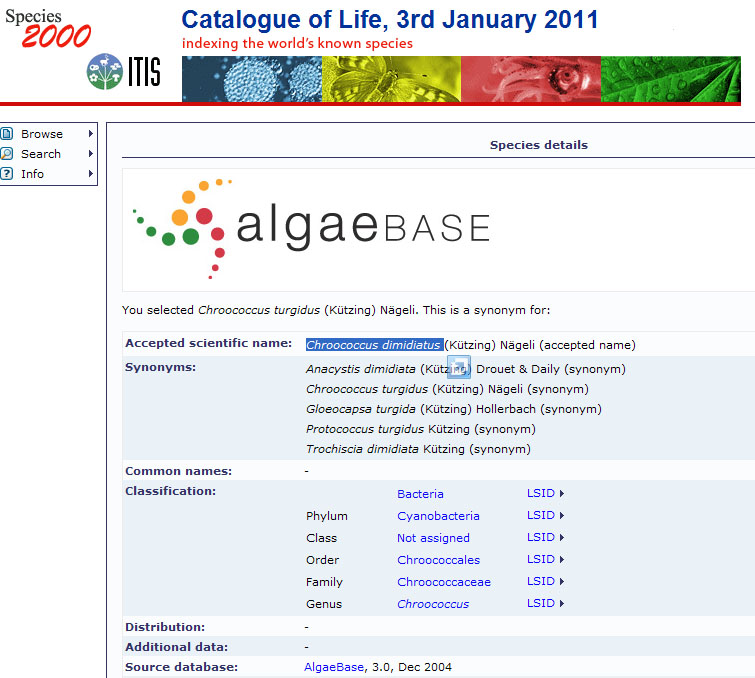755x678 pixels.
Task: Click the Browse menu page icon
Action: tap(8, 134)
